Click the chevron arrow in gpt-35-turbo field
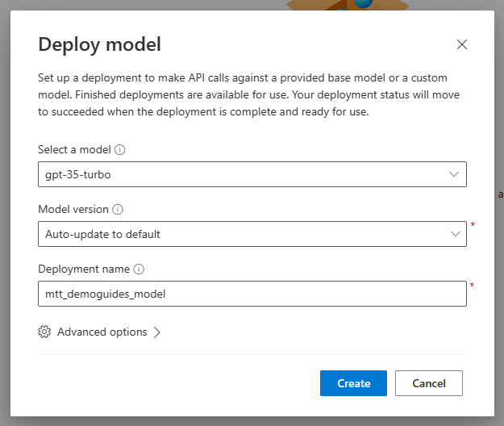Screen dimensions: 504x426 click(x=454, y=174)
